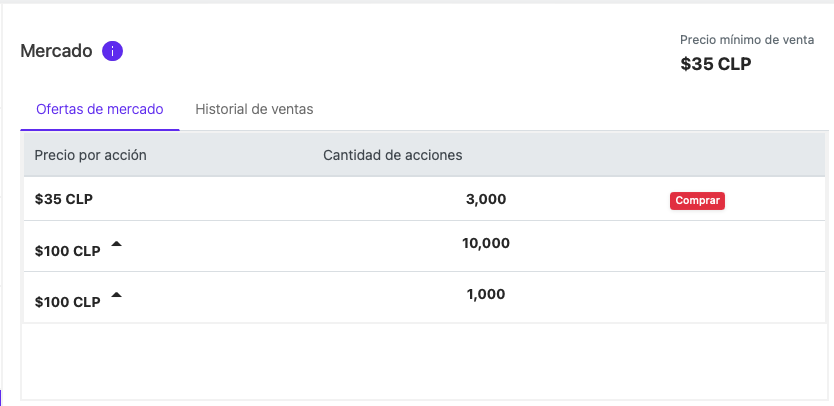Open the Mercado info icon
834x406 pixels.
[112, 51]
